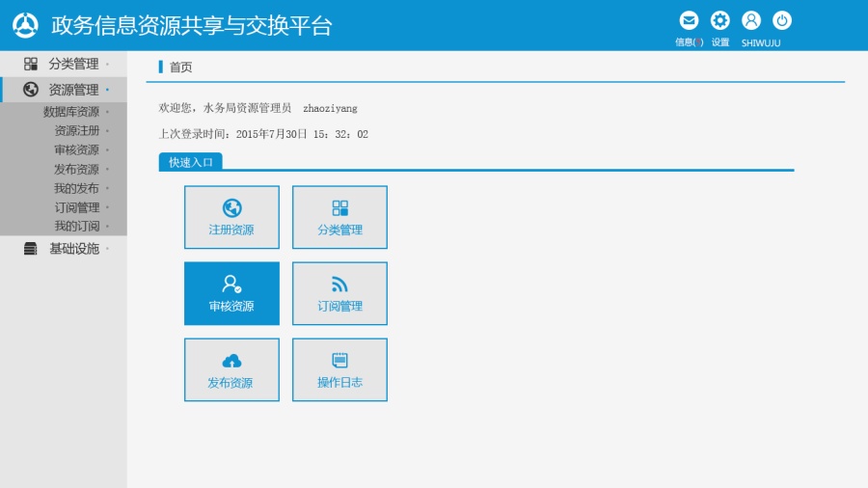The width and height of the screenshot is (868, 488).
Task: Open the SHIWUJU user profile icon
Action: pyautogui.click(x=751, y=21)
